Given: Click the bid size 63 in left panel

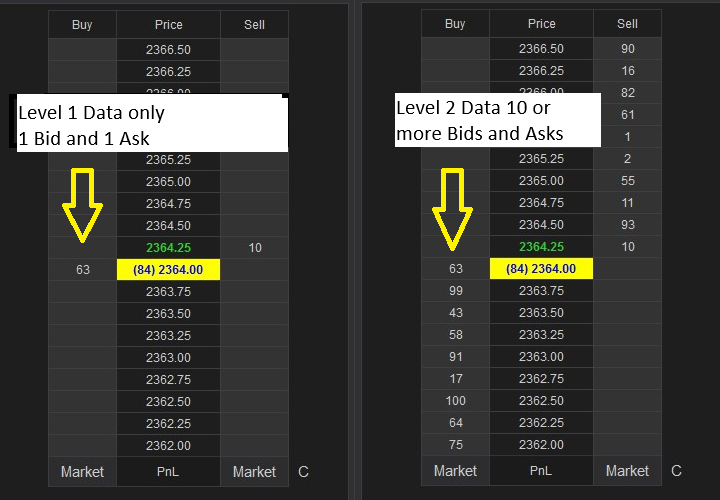Looking at the screenshot, I should tap(82, 269).
